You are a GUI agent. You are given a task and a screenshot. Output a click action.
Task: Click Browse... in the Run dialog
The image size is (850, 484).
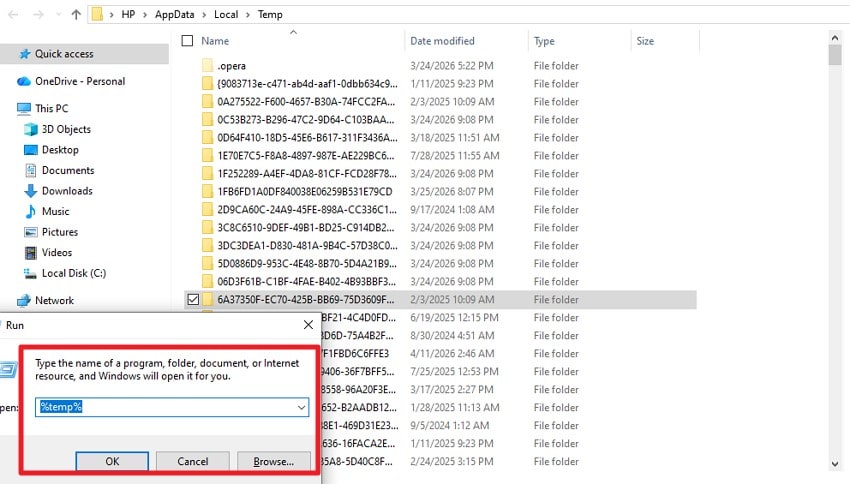coord(274,461)
